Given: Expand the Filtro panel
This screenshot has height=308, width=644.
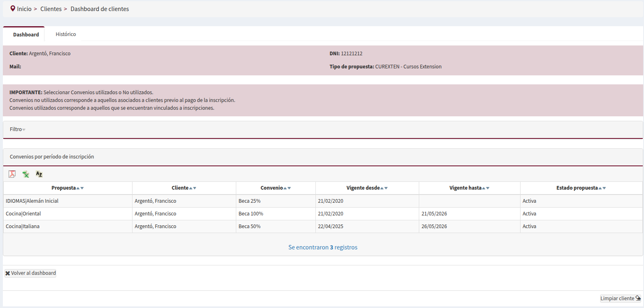Looking at the screenshot, I should coord(17,129).
